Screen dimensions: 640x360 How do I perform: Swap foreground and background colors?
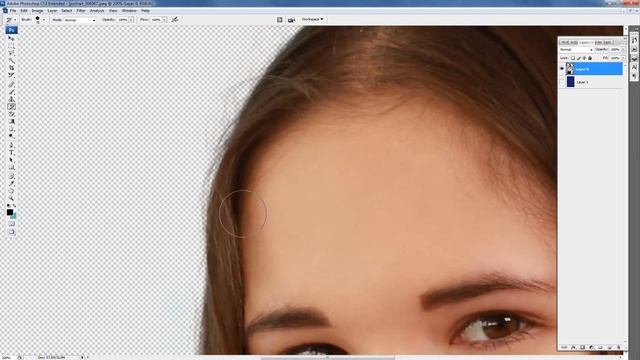click(x=14, y=206)
